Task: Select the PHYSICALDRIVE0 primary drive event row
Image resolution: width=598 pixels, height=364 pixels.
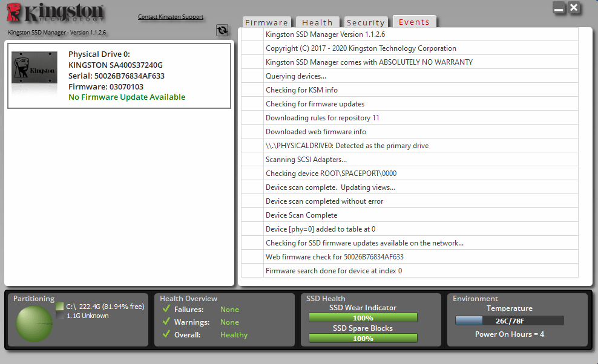Action: (410, 146)
